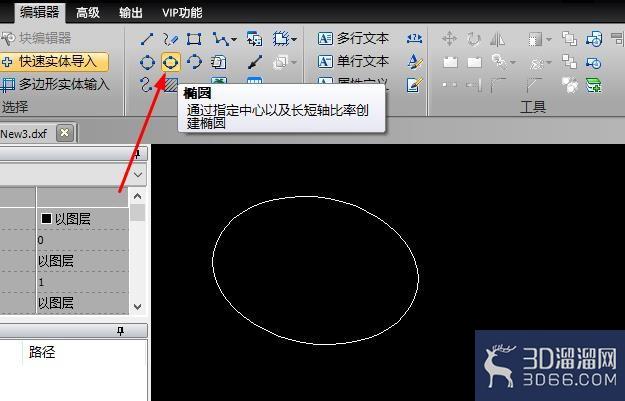Screen dimensions: 625x401
Task: Activate the Circle drawing tool
Action: coord(147,63)
